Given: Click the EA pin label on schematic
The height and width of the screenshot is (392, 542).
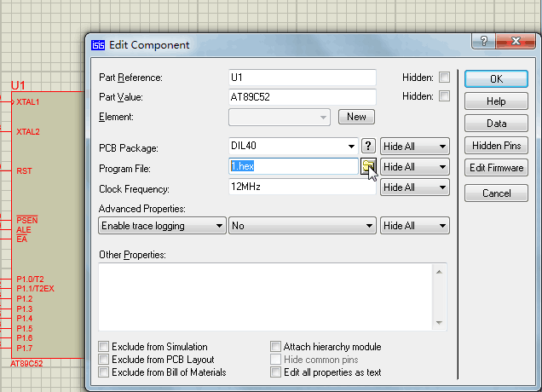Looking at the screenshot, I should point(21,239).
